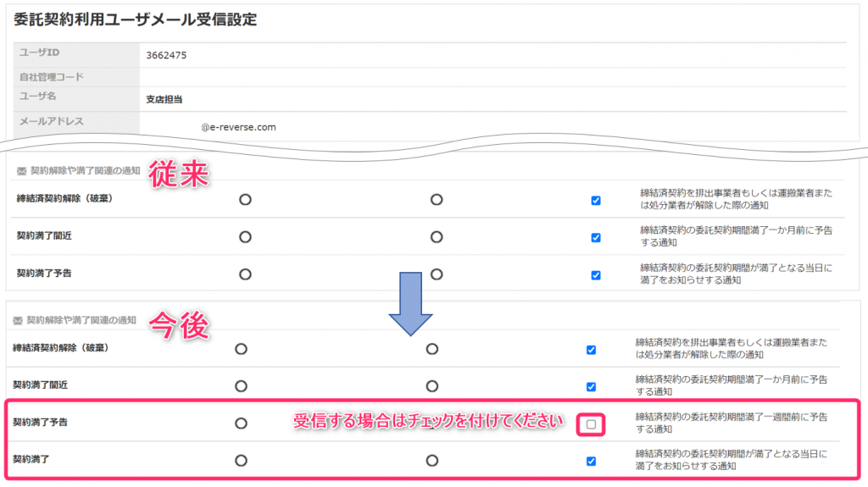Select middle radio for 締結済契約解除 in 今後 section
The image size is (868, 487).
click(x=432, y=349)
